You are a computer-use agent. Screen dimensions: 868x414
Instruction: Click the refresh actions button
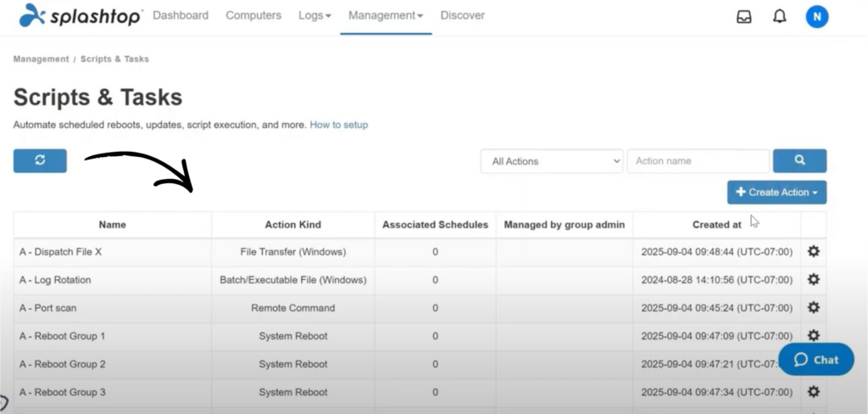pyautogui.click(x=40, y=160)
